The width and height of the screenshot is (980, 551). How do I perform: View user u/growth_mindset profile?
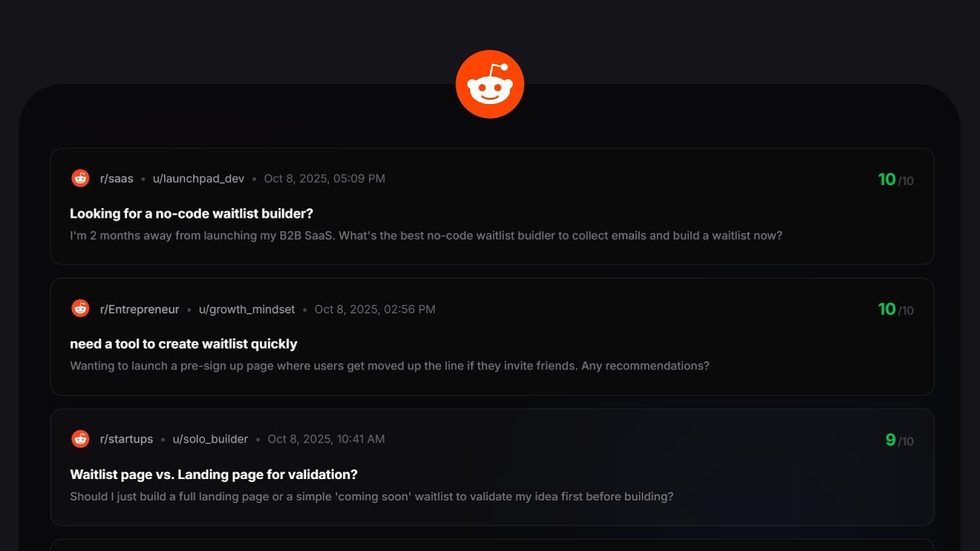pos(247,309)
